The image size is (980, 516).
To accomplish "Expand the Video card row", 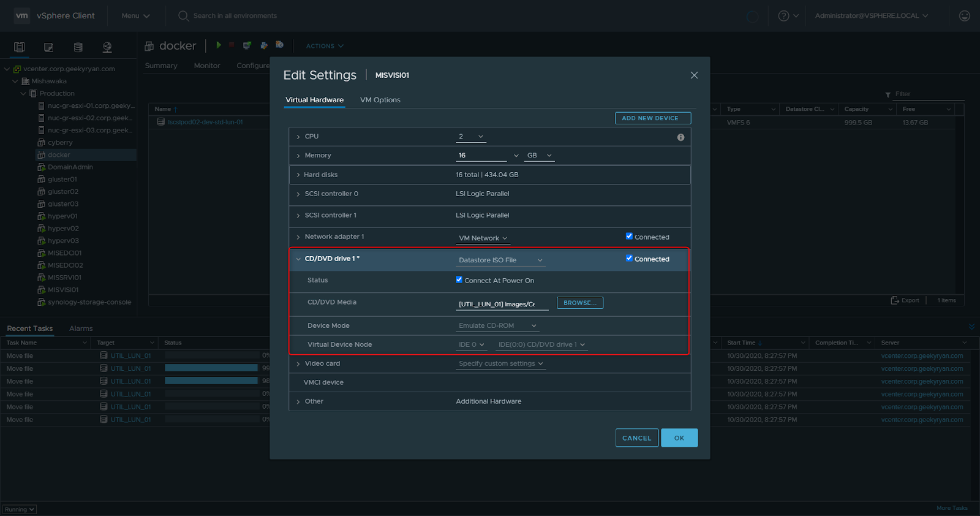I will (x=298, y=364).
